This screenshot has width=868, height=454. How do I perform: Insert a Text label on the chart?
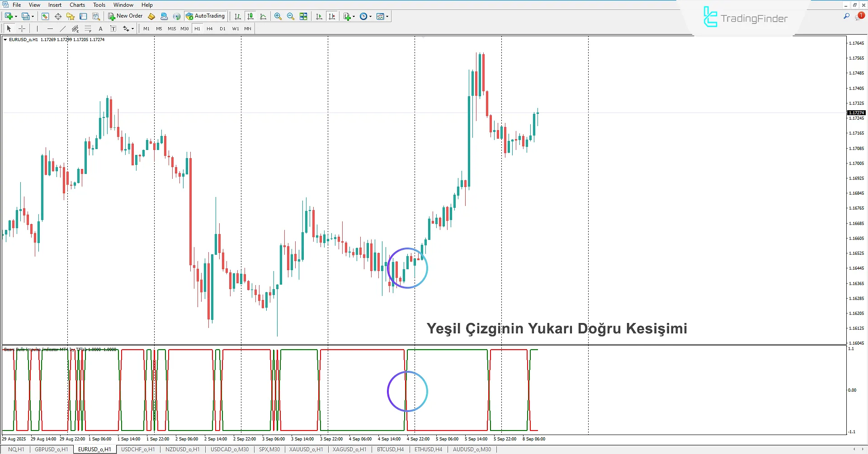[113, 28]
